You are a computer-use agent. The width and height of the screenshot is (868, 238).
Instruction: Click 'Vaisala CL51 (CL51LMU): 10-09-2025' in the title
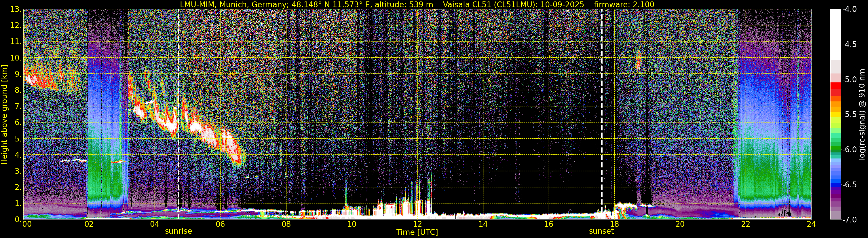(514, 4)
